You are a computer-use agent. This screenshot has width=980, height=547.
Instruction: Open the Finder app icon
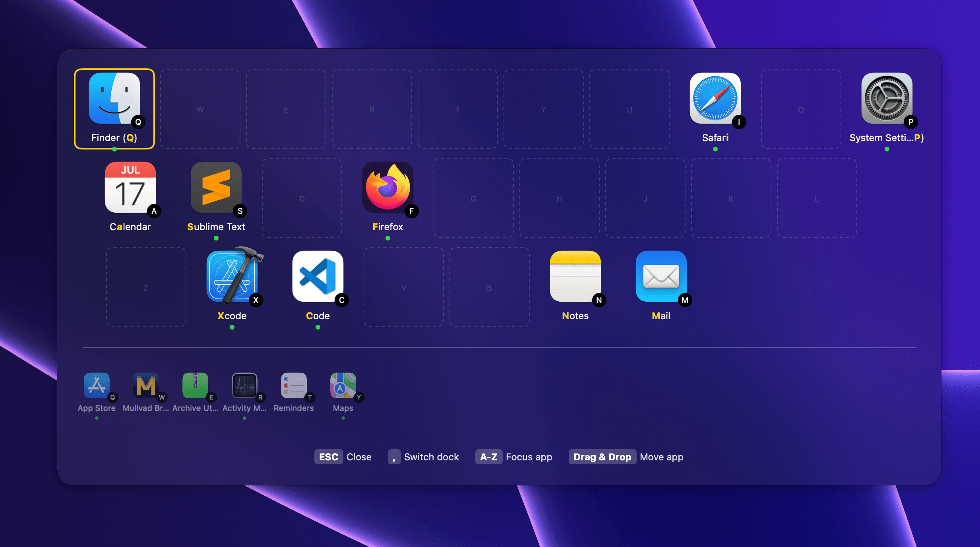point(114,98)
